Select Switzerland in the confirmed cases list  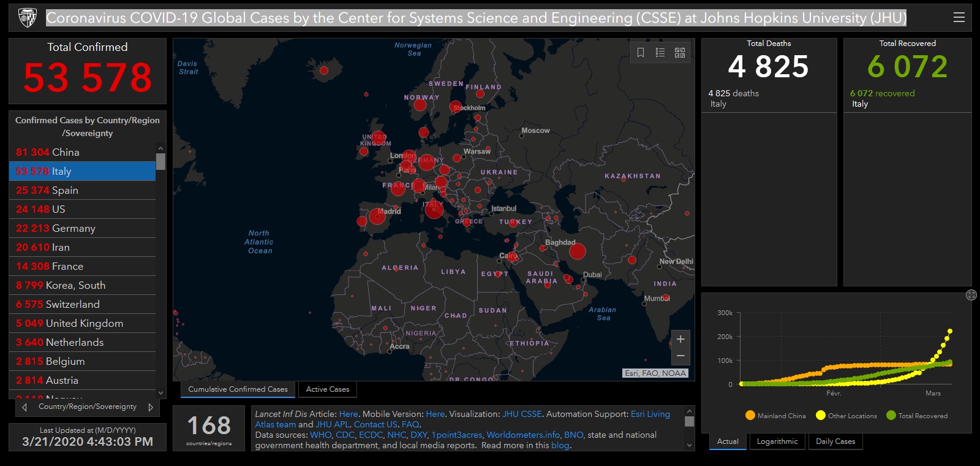83,304
